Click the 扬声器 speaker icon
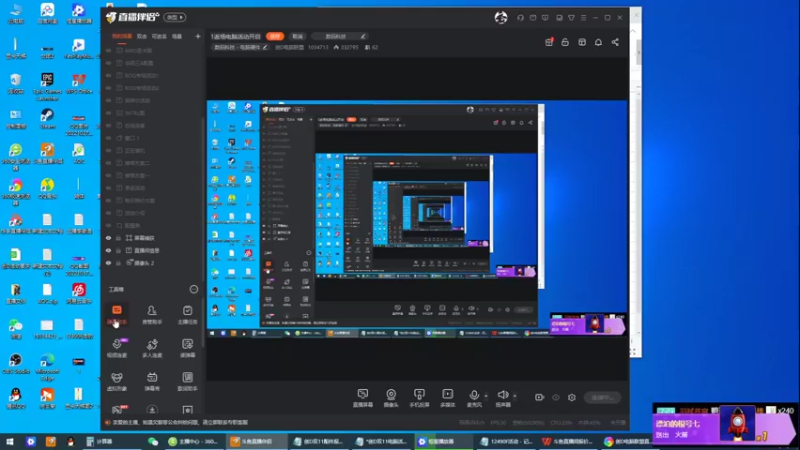 click(x=503, y=394)
